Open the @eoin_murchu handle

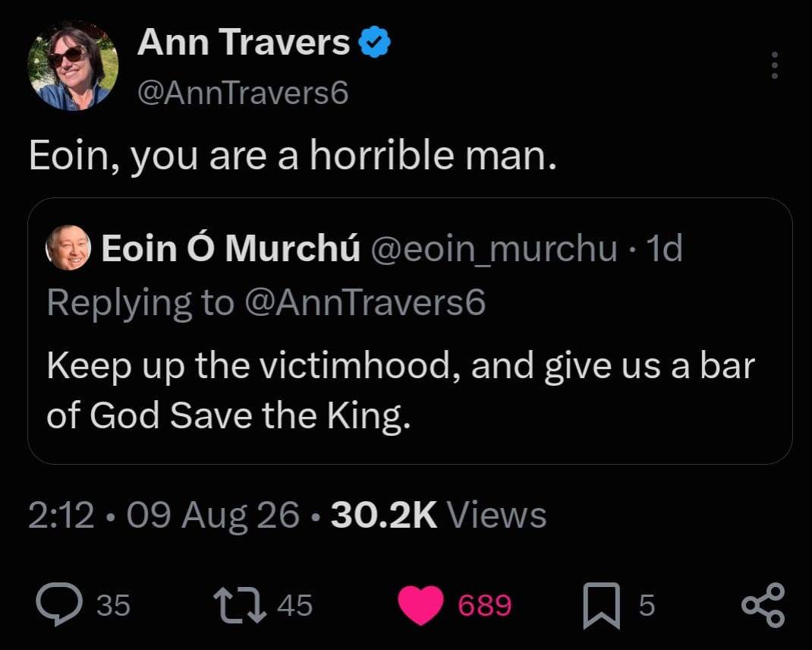tap(494, 249)
